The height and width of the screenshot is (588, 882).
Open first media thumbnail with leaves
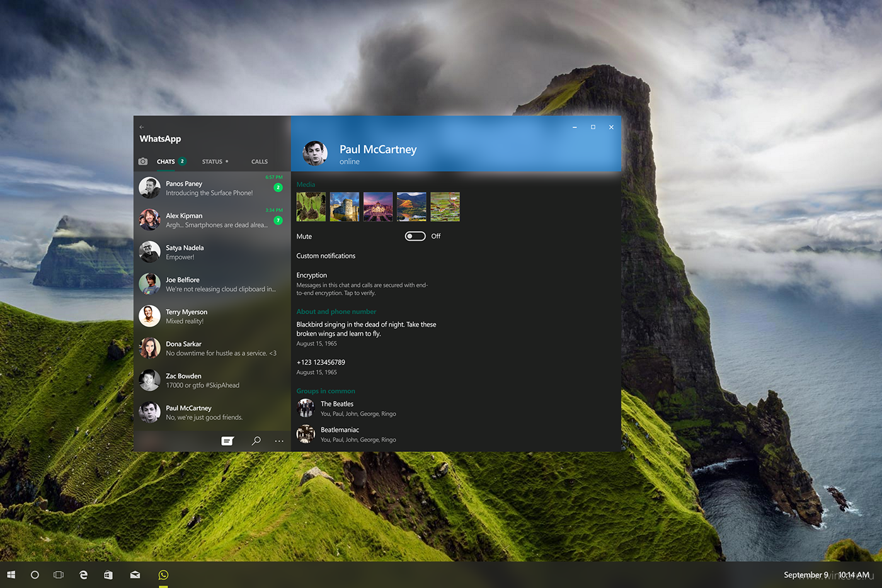(x=311, y=206)
